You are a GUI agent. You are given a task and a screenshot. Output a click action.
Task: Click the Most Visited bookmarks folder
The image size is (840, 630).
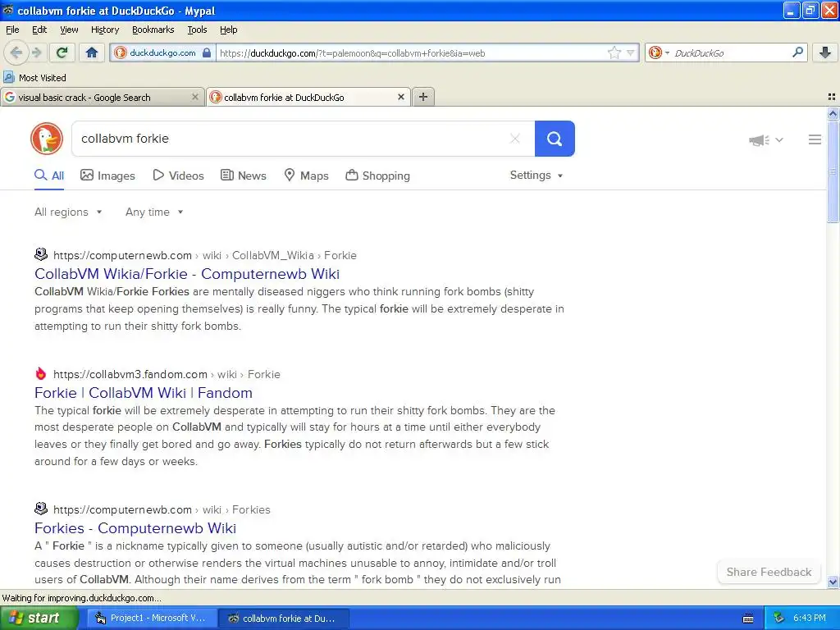34,78
